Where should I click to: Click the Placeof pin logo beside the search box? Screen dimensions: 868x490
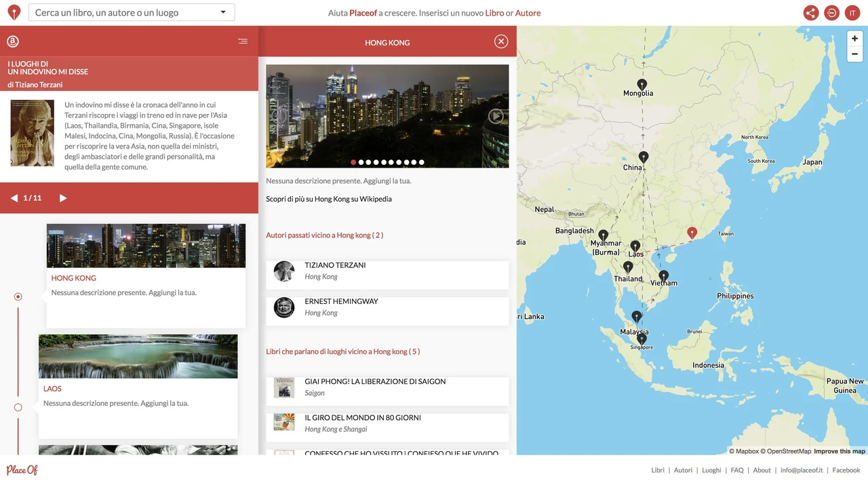tap(14, 12)
